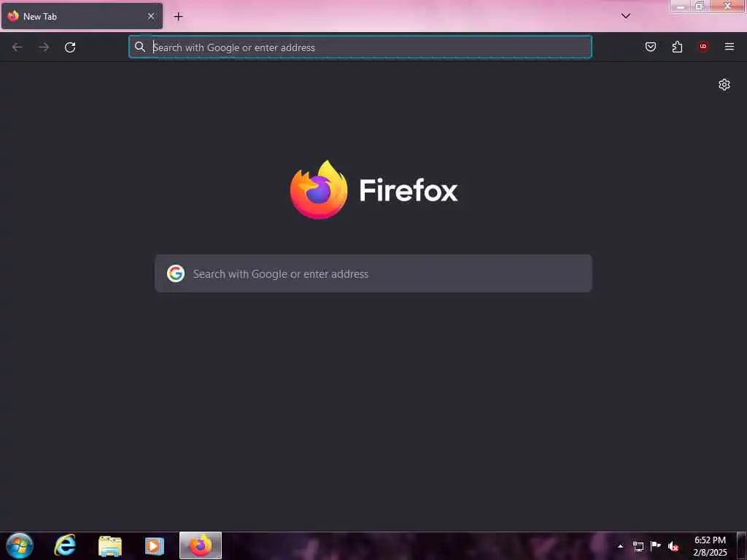Reload the current page
The height and width of the screenshot is (560, 747).
coord(70,47)
